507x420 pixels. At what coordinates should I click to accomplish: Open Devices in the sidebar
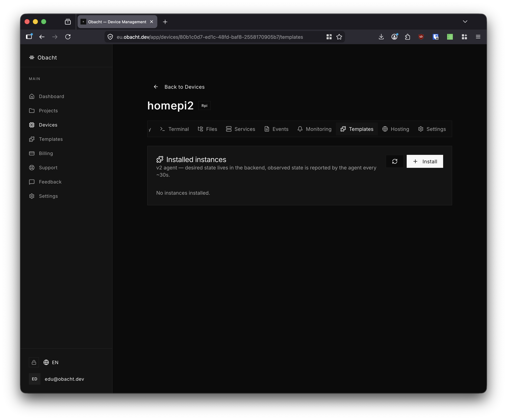43,125
